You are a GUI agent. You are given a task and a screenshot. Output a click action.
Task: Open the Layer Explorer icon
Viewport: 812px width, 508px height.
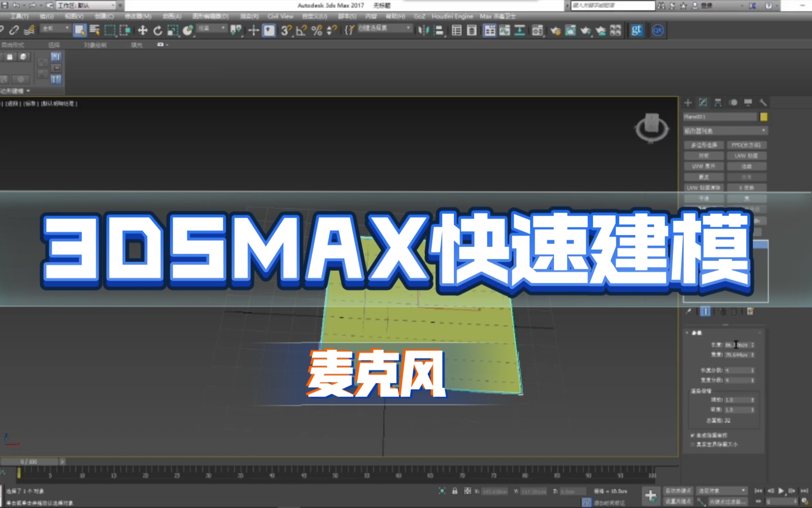(472, 31)
